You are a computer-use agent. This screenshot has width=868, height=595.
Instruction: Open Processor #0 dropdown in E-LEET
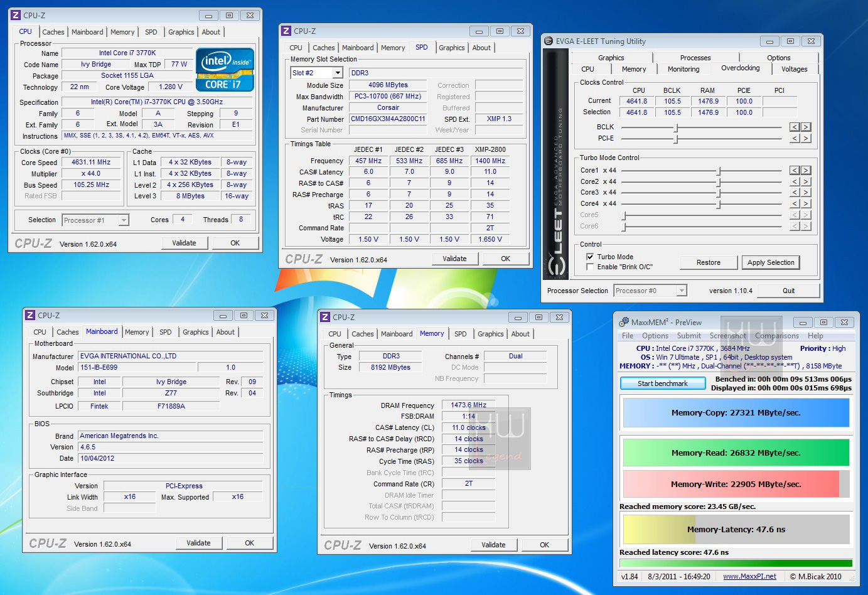682,291
